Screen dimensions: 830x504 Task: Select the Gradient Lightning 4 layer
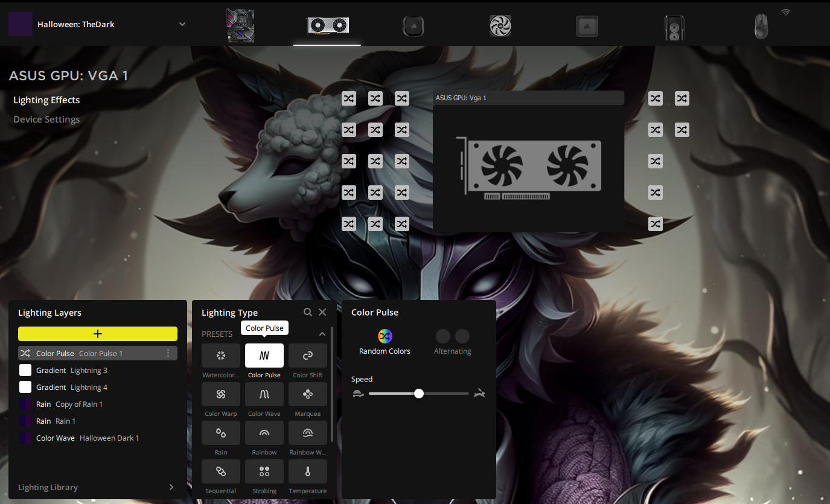point(98,387)
